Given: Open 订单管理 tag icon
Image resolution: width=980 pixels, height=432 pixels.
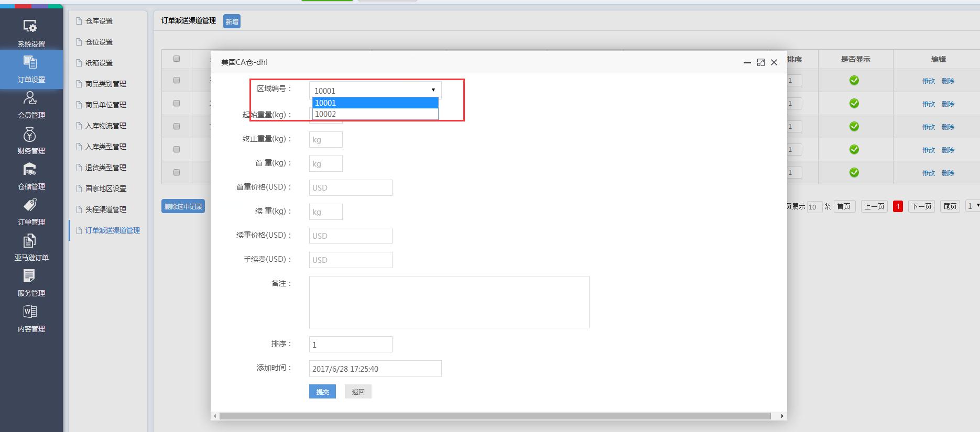Looking at the screenshot, I should point(30,205).
